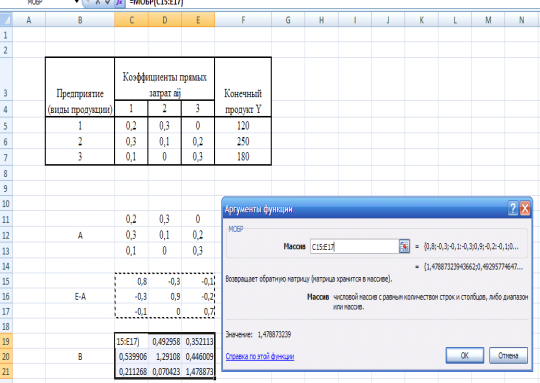
Task: Select column C header
Action: coord(132,20)
